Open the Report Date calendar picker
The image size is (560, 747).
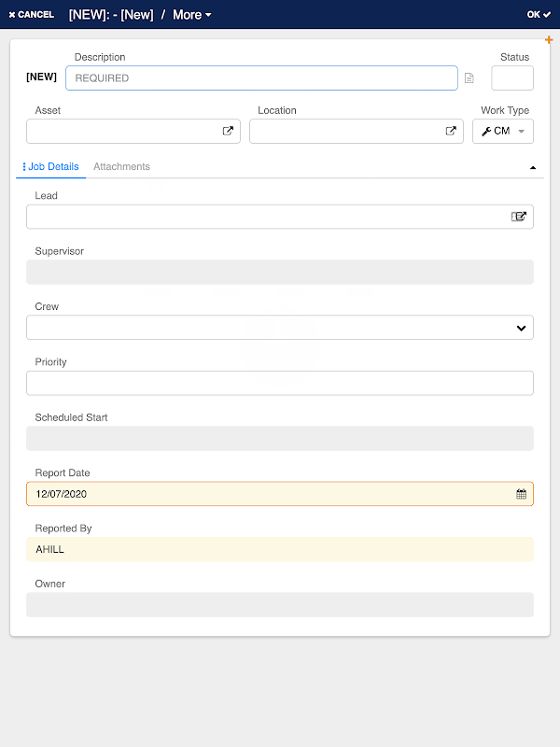[x=522, y=494]
